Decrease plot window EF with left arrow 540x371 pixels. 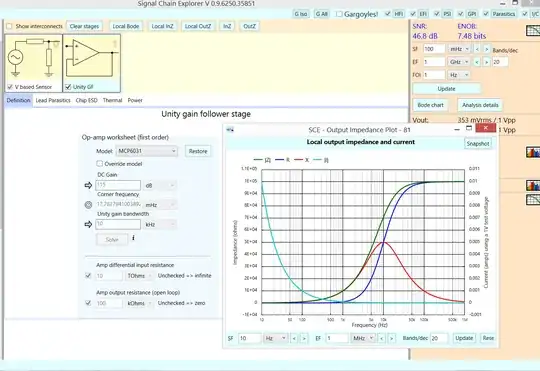coord(382,338)
